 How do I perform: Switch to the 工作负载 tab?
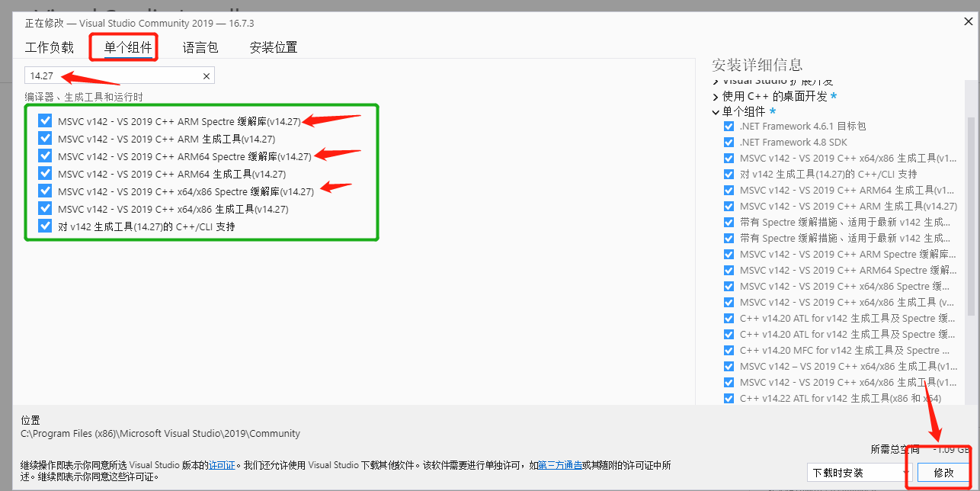tap(50, 47)
